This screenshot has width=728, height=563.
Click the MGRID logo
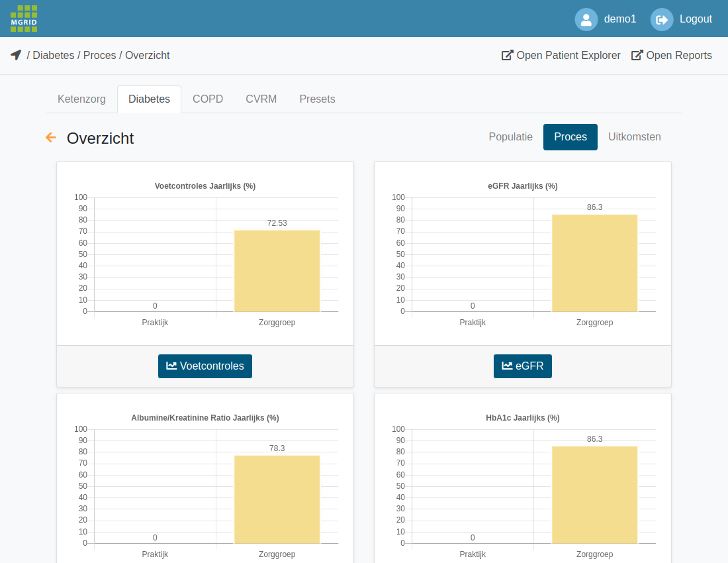(24, 19)
